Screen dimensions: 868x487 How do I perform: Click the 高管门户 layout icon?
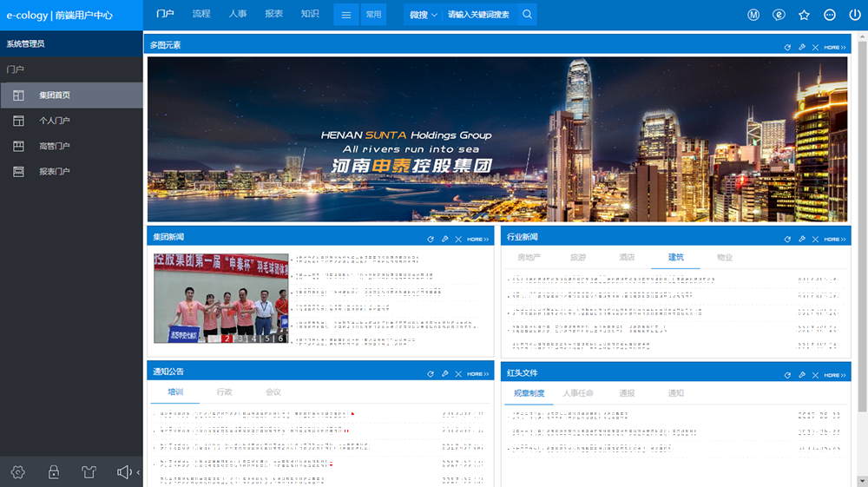[x=18, y=146]
